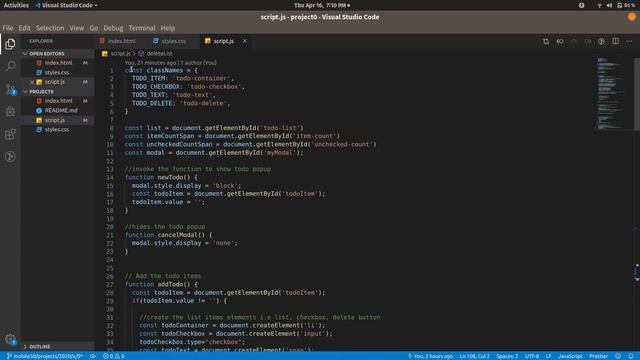Screen dimensions: 640x360
Task: Click the GitLens blame annotation above line 1
Action: (x=171, y=63)
